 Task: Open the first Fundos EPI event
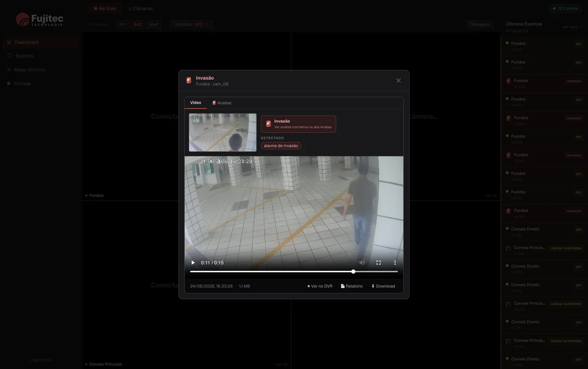click(x=544, y=46)
